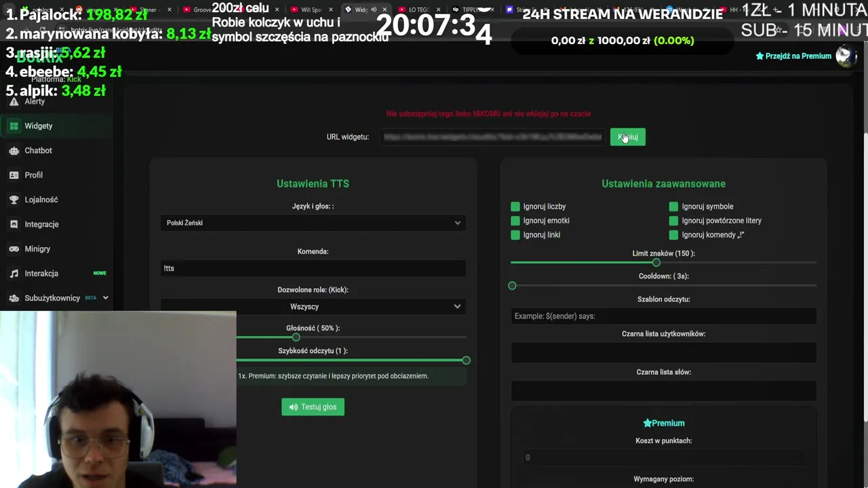Click the Szybkość odczytu slider handle
Screen dimensions: 868x488
[x=466, y=360]
